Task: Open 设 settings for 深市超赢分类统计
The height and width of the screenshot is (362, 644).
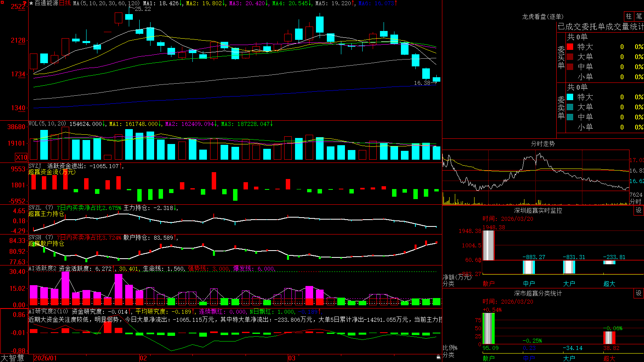Action: 639,293
